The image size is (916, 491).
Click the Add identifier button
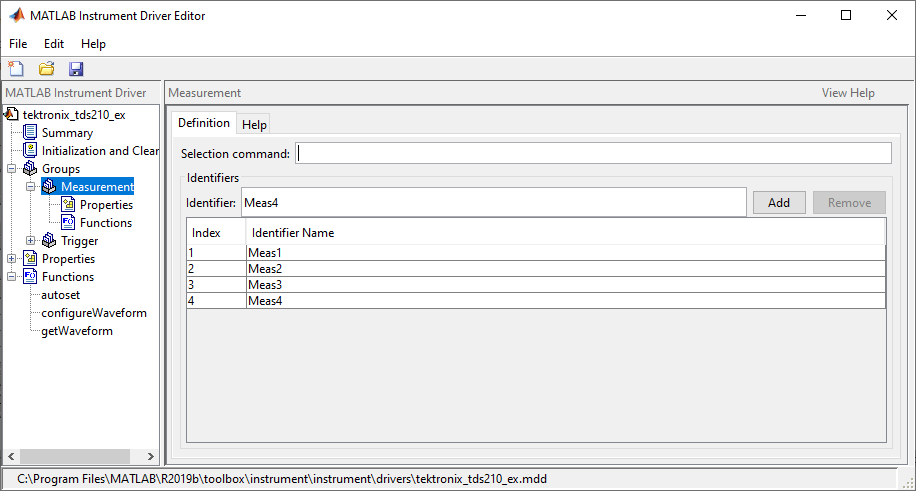tap(779, 202)
